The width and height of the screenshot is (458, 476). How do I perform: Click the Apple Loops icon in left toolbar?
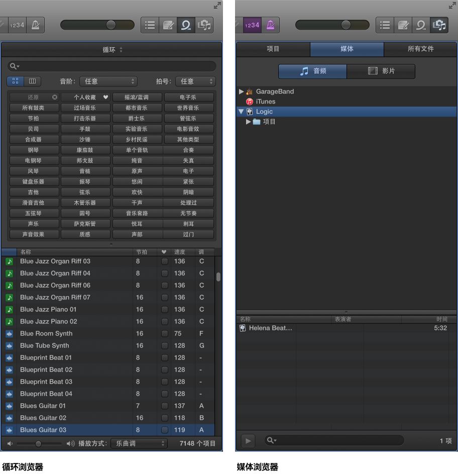tap(186, 25)
